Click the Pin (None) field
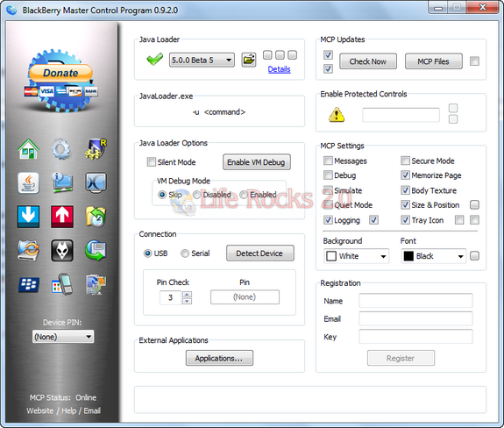Image resolution: width=504 pixels, height=428 pixels. pyautogui.click(x=245, y=296)
